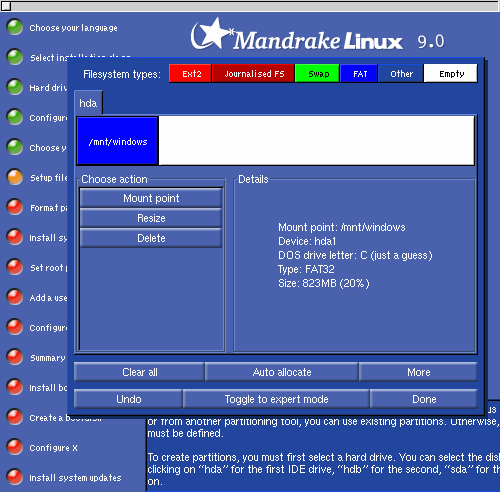Click the Auto allocate button
Image resolution: width=500 pixels, height=492 pixels.
pyautogui.click(x=282, y=372)
